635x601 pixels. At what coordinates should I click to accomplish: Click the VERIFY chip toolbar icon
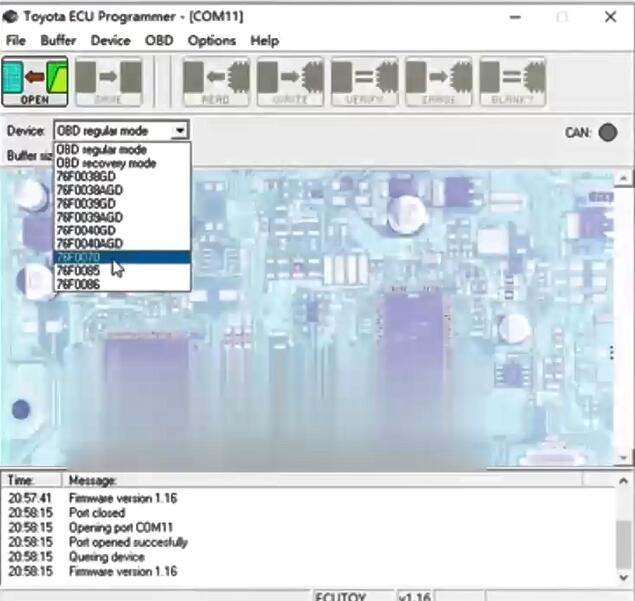click(364, 82)
